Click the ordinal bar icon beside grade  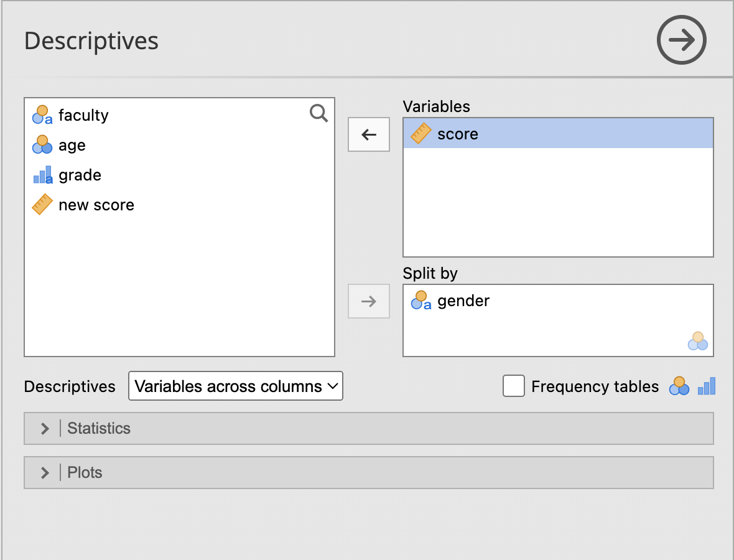coord(42,175)
